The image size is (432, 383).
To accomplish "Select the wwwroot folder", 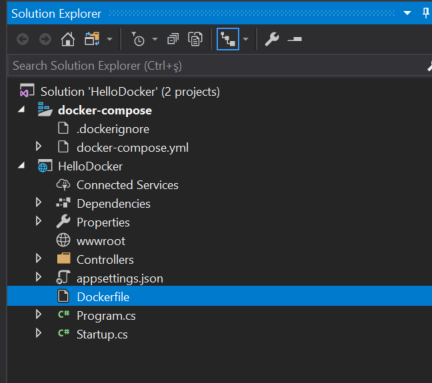I will (101, 241).
